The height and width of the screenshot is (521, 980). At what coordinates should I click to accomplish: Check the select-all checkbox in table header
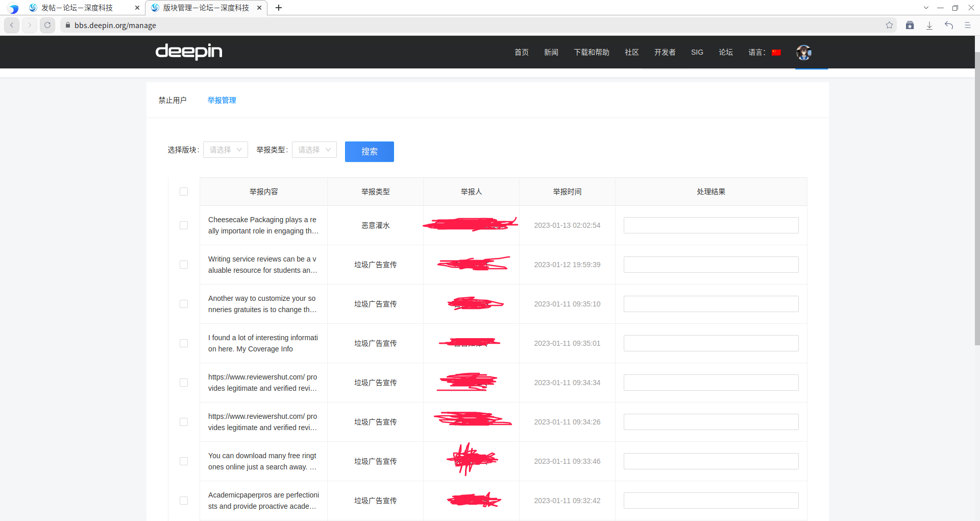click(184, 192)
